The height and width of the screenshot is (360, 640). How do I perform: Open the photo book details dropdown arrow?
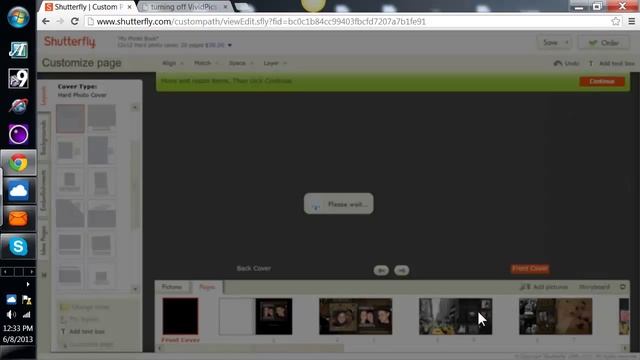(x=230, y=45)
